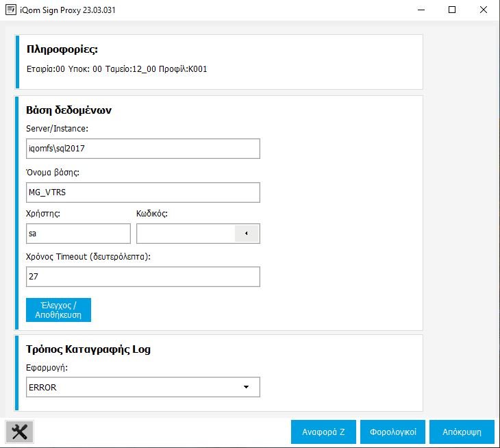Screen dimensions: 500x448
Task: Click the iQom Sign Proxy title bar icon
Action: click(10, 10)
